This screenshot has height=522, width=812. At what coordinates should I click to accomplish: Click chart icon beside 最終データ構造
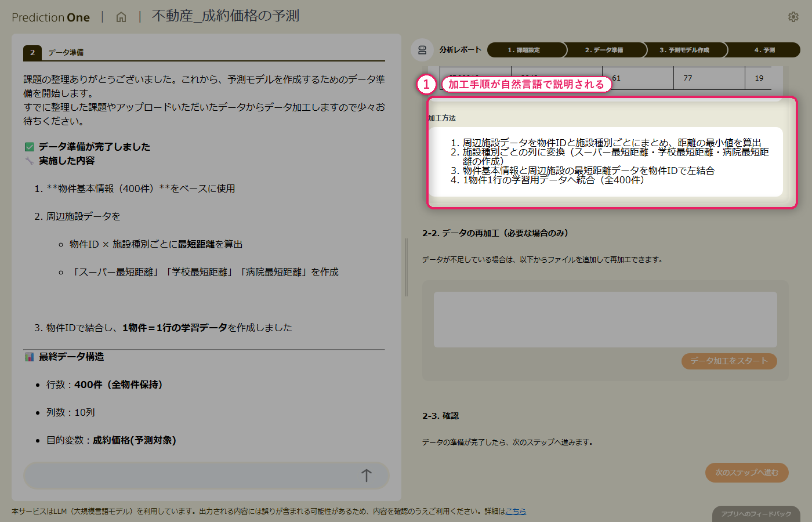(x=30, y=357)
